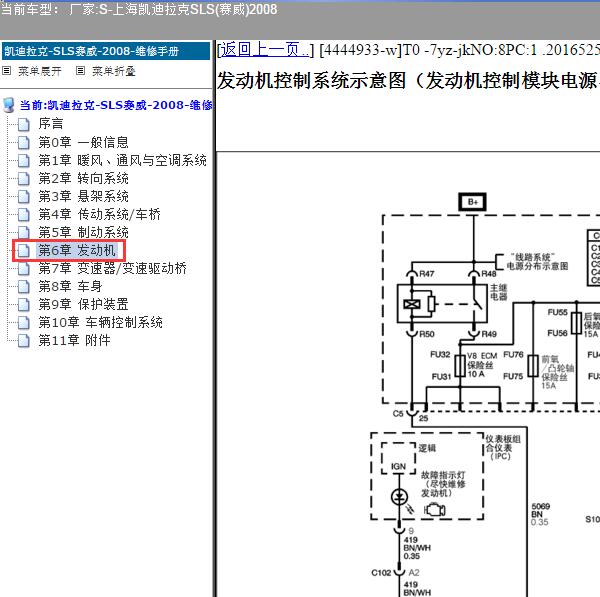Select the root node 当前:凯迪拉克-SLS赛威-2008
Screen dimensions: 600x597
tap(116, 105)
